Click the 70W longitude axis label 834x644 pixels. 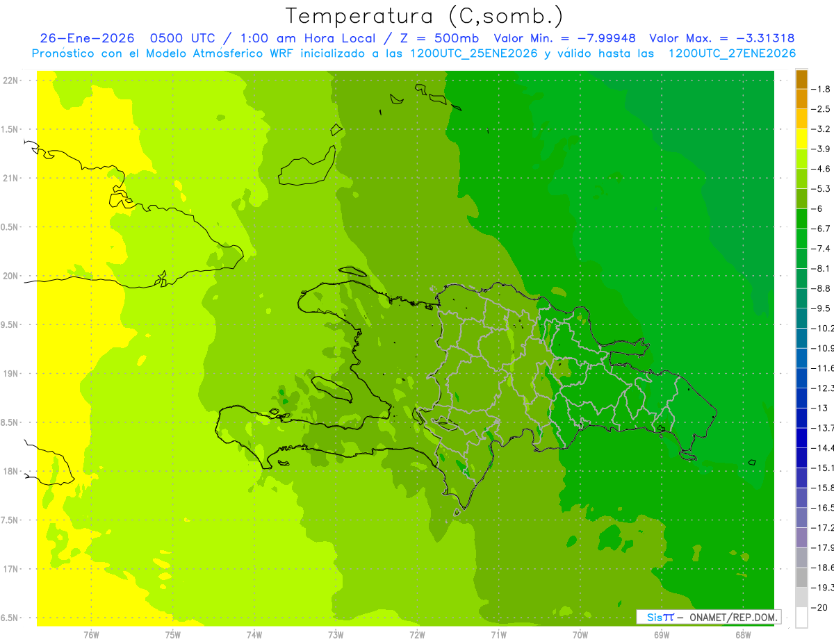tap(580, 634)
